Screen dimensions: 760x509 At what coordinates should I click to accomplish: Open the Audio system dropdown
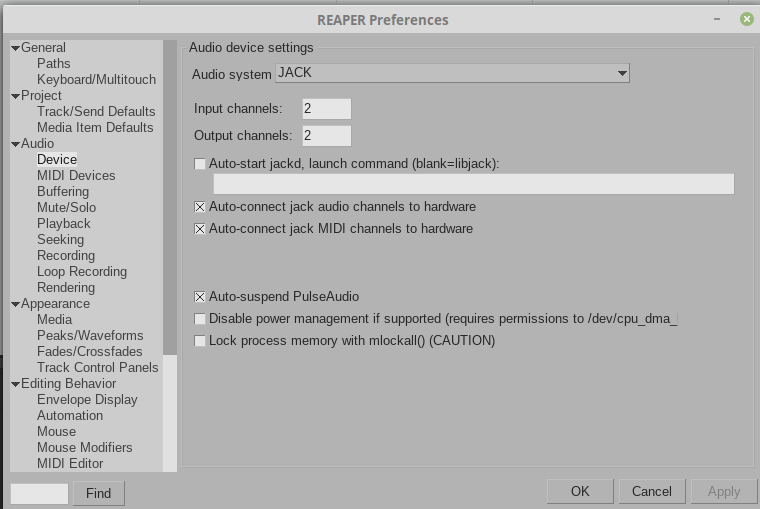pos(452,73)
